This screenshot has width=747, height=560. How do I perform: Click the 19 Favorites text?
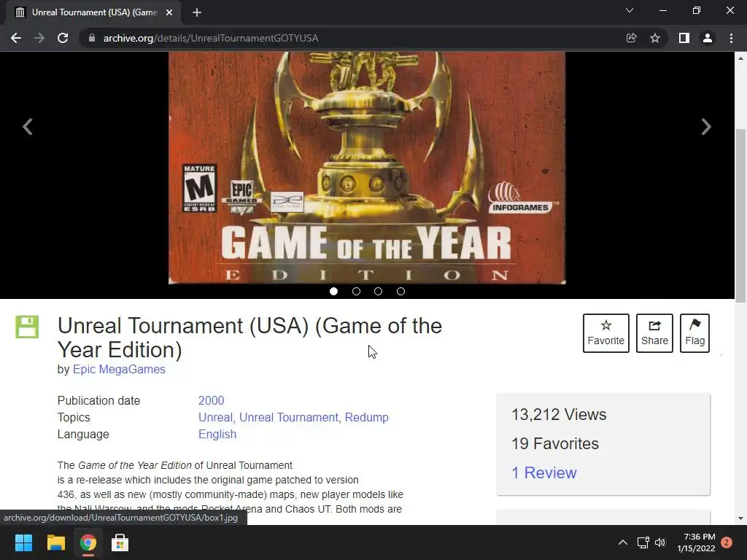(555, 443)
